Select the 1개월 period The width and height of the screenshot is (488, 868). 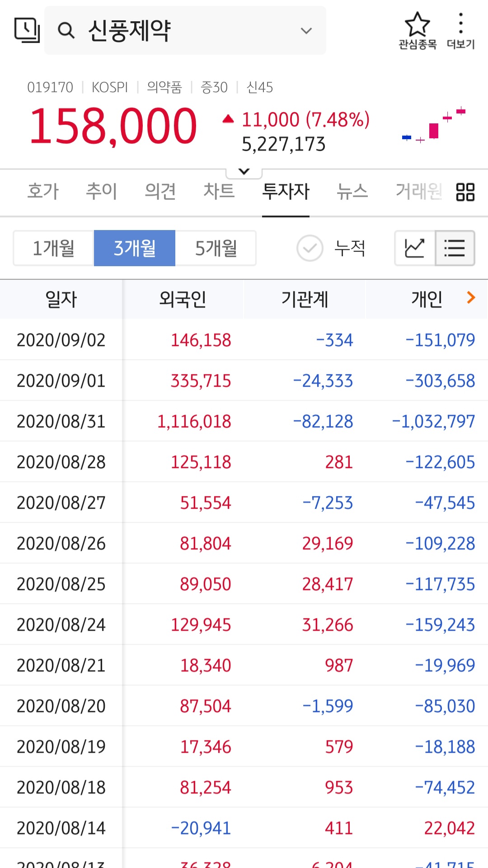pos(54,248)
